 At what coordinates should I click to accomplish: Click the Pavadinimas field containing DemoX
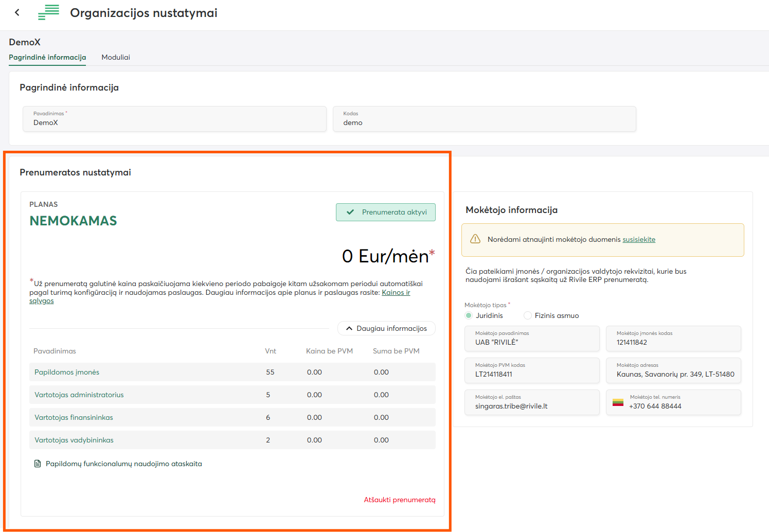click(174, 119)
